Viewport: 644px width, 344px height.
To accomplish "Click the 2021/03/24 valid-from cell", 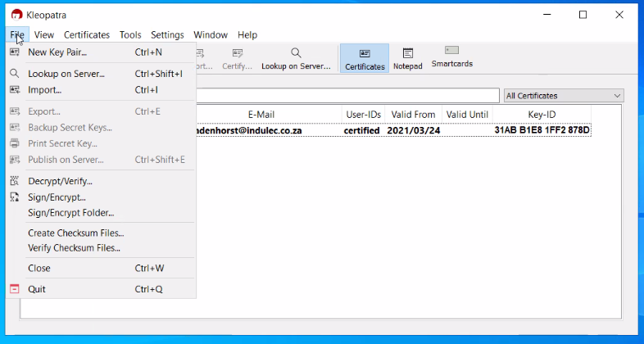I will tap(414, 130).
